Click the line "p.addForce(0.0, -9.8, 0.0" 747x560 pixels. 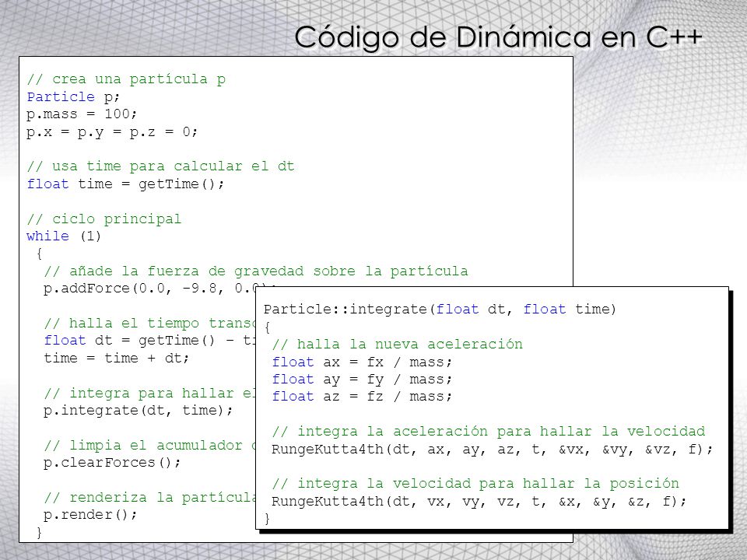[151, 289]
